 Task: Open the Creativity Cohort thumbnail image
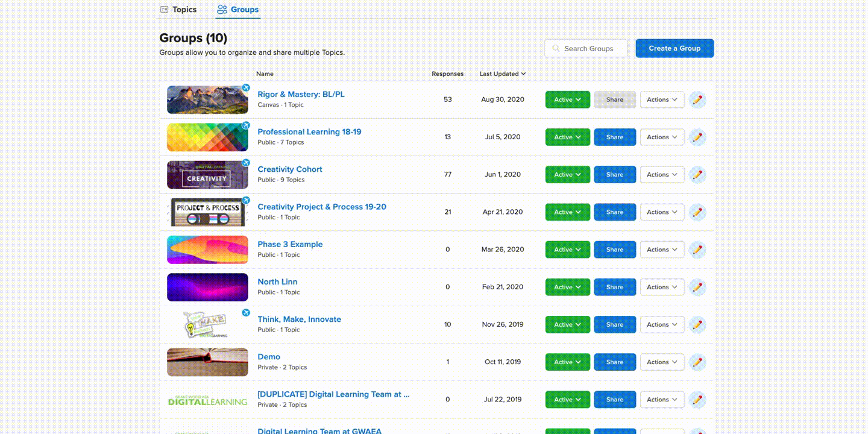207,175
